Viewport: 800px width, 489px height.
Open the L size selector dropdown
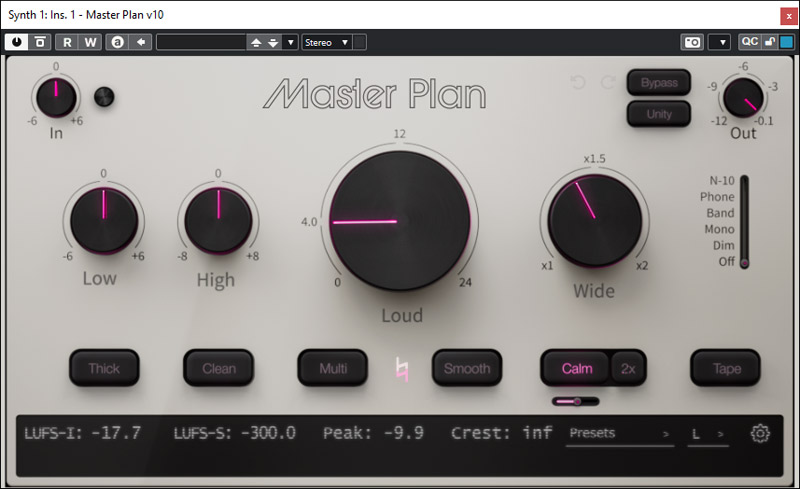tap(708, 433)
